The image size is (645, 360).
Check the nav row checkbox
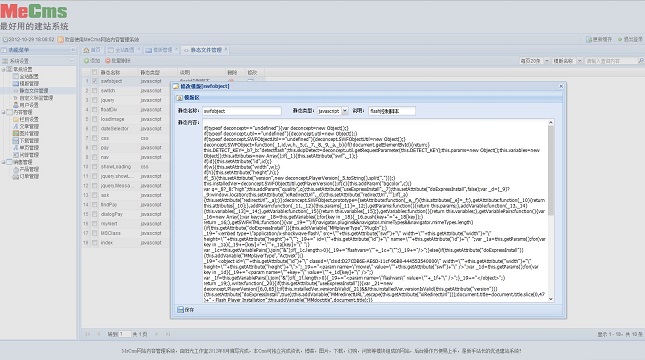pos(95,157)
